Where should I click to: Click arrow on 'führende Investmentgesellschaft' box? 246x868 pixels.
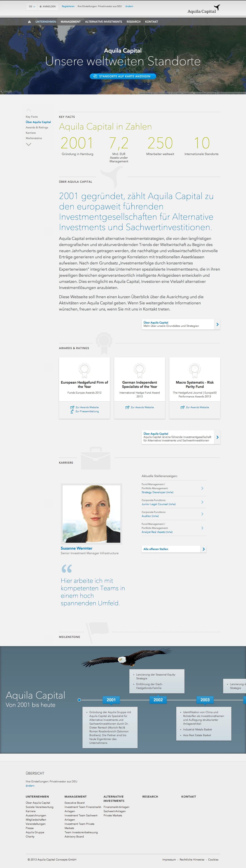tap(217, 437)
